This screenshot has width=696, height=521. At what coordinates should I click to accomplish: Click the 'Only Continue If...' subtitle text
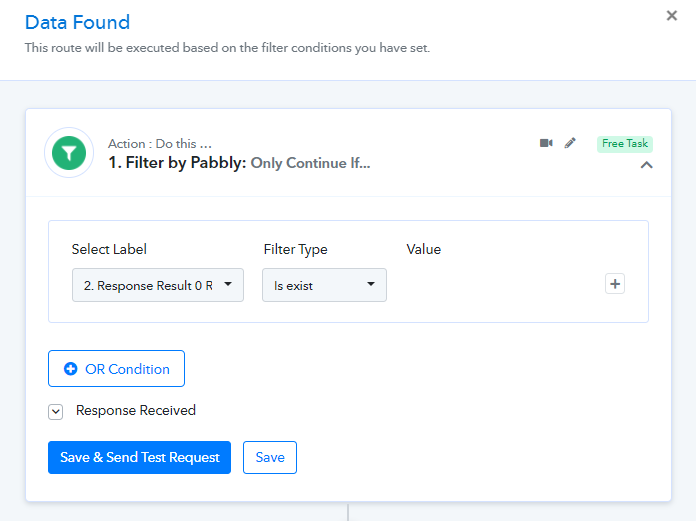[x=310, y=163]
